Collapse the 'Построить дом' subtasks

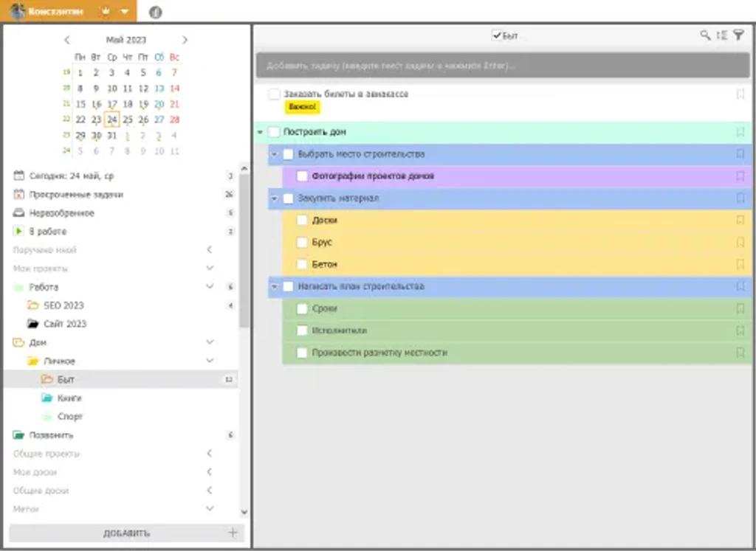coord(261,132)
